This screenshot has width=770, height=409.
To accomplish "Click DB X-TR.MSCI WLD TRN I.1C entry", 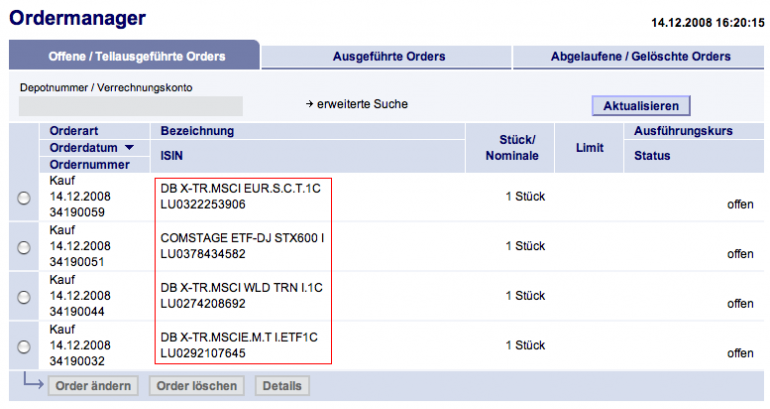I will pyautogui.click(x=242, y=288).
